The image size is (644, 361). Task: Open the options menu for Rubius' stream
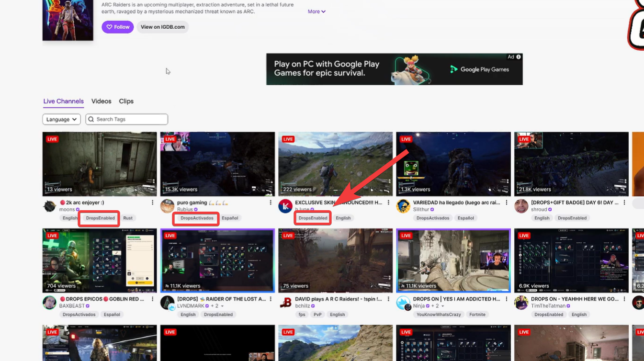coord(271,203)
